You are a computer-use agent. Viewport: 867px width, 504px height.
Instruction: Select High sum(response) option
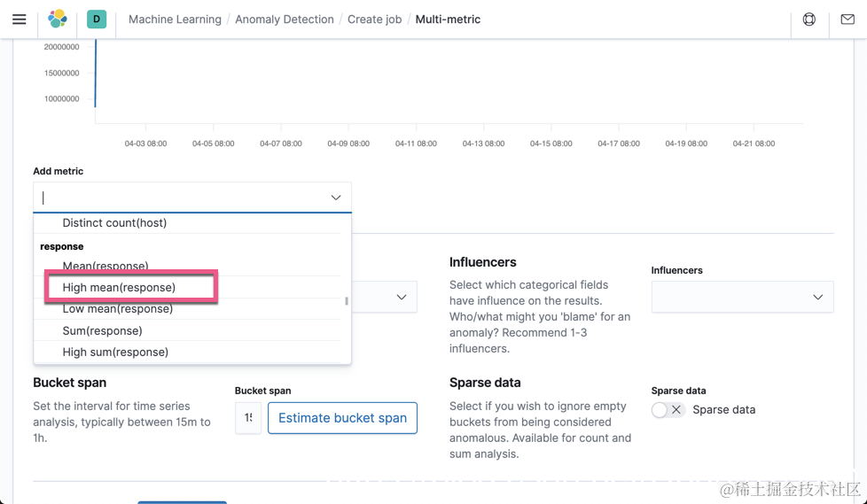[x=115, y=352]
